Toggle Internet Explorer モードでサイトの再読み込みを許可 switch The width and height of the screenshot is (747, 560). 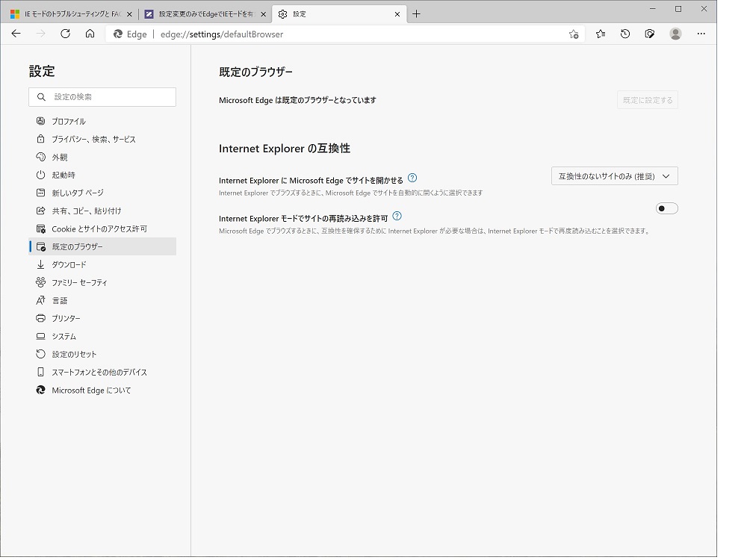[666, 208]
